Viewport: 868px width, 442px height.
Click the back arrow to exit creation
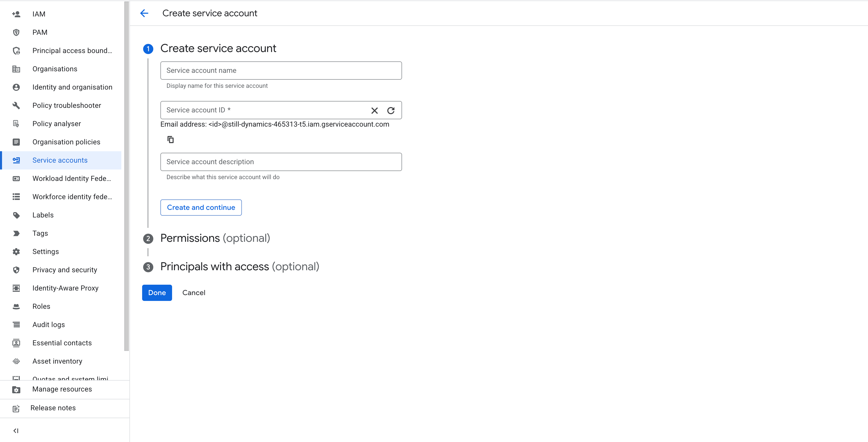tap(144, 13)
